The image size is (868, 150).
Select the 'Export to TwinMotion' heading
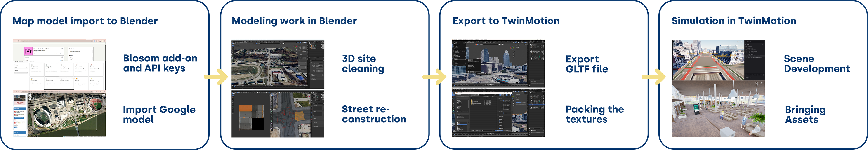coord(506,21)
